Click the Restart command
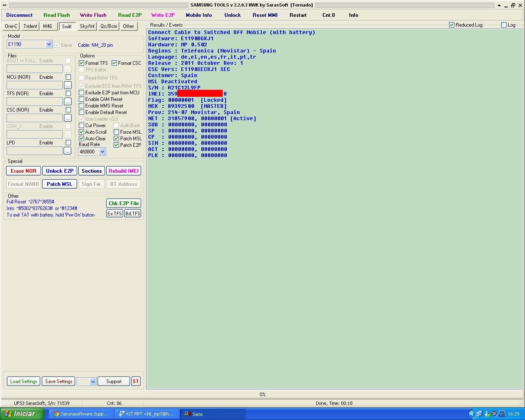525x420 pixels. (298, 15)
